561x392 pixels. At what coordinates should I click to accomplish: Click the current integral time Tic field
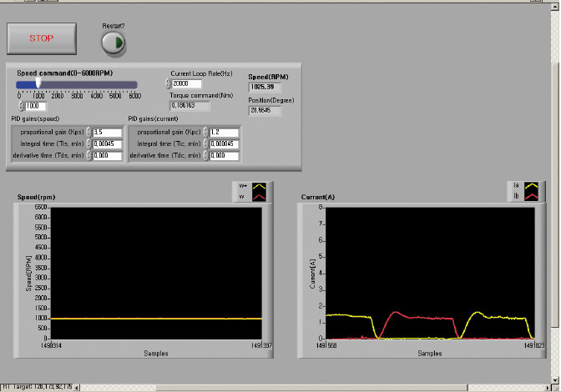coord(225,144)
